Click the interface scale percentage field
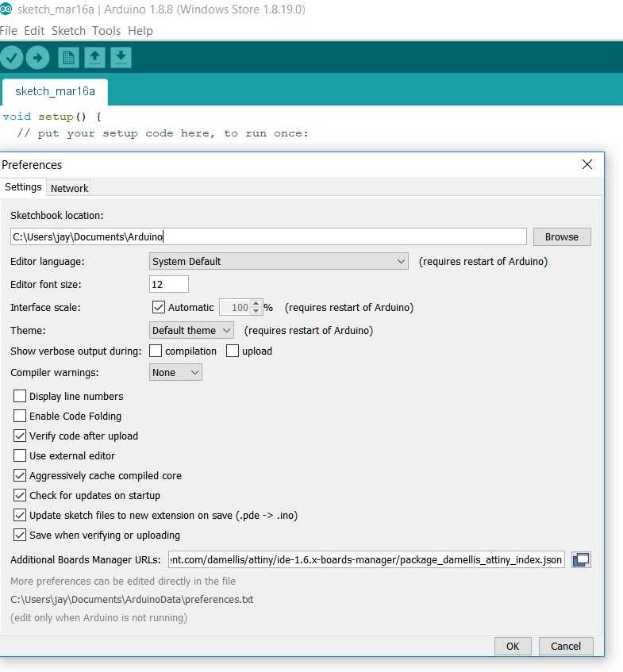Screen dimensions: 623x672 click(x=236, y=307)
